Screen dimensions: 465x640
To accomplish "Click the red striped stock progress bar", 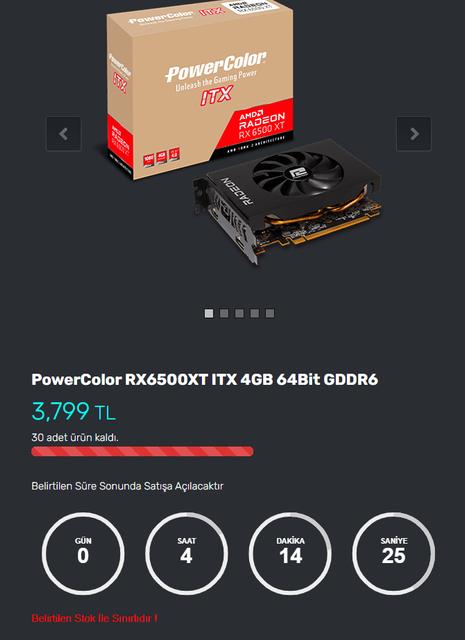I will pyautogui.click(x=142, y=451).
